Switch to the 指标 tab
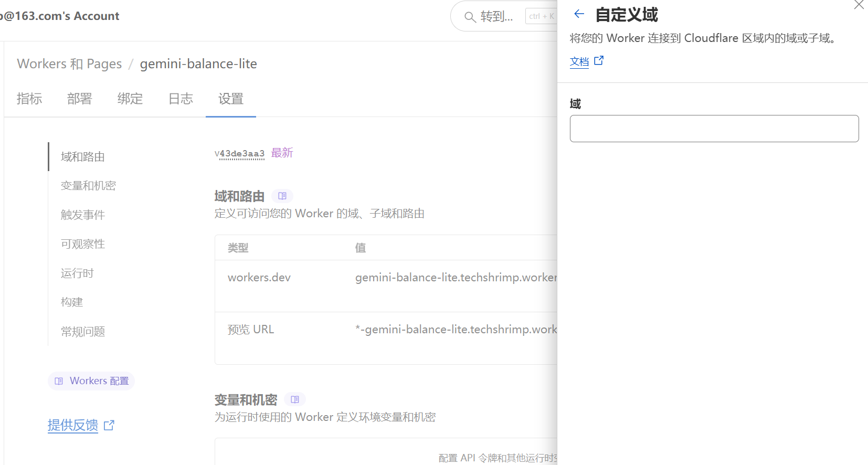 pyautogui.click(x=29, y=99)
